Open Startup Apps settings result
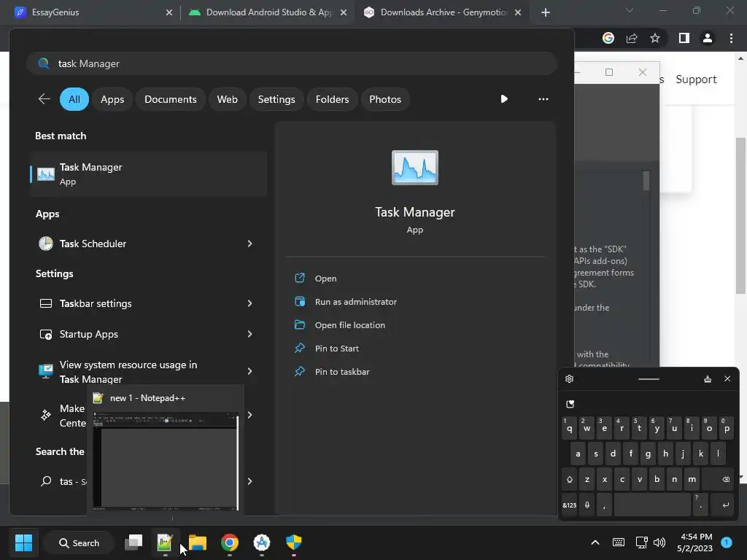The height and width of the screenshot is (560, 747). pyautogui.click(x=136, y=334)
